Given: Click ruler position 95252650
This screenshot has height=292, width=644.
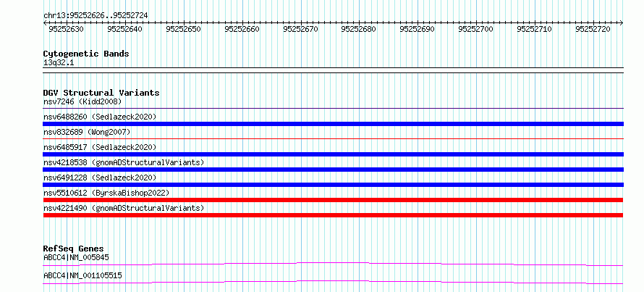Looking at the screenshot, I should click(x=184, y=29).
